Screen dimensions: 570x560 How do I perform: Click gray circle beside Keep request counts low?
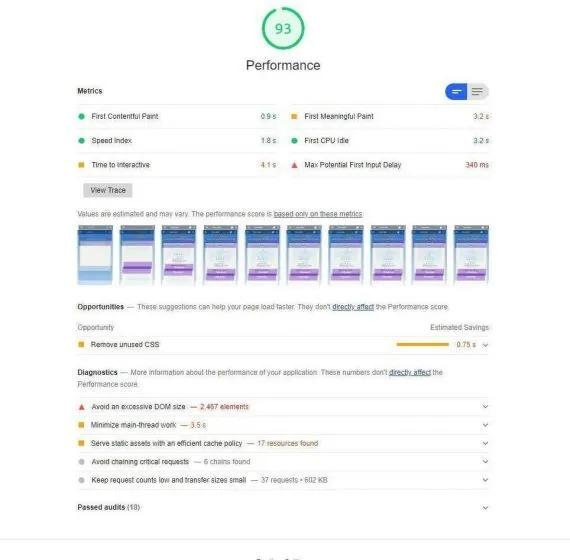(x=81, y=480)
